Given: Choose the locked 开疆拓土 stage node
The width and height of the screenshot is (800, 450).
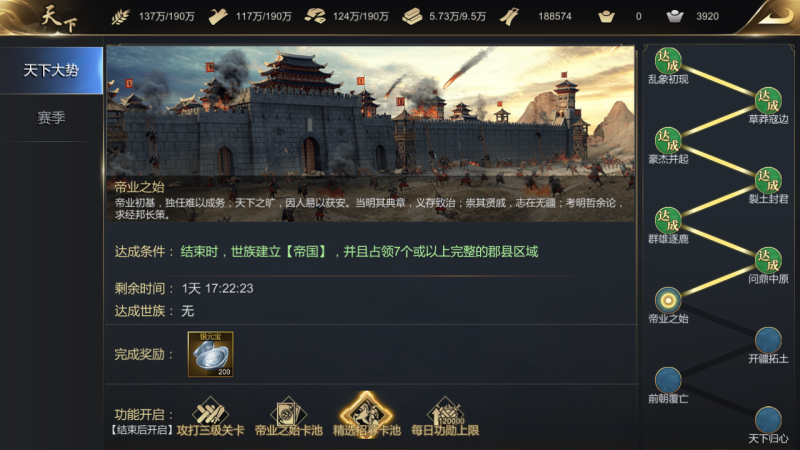Looking at the screenshot, I should point(768,340).
